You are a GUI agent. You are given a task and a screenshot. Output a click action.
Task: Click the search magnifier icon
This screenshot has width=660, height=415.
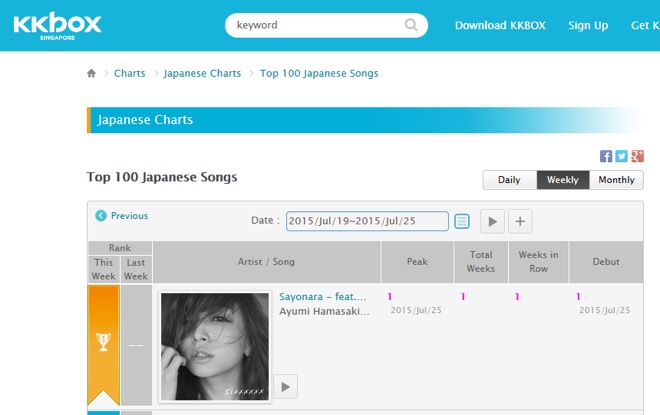(412, 25)
